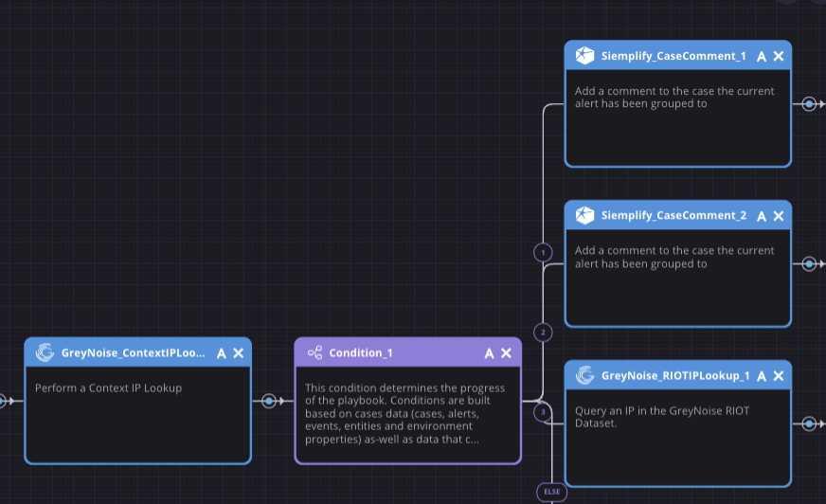Click description text in Siemplify_CaseComment_2 body
Screen dimensions: 826x504
point(674,257)
